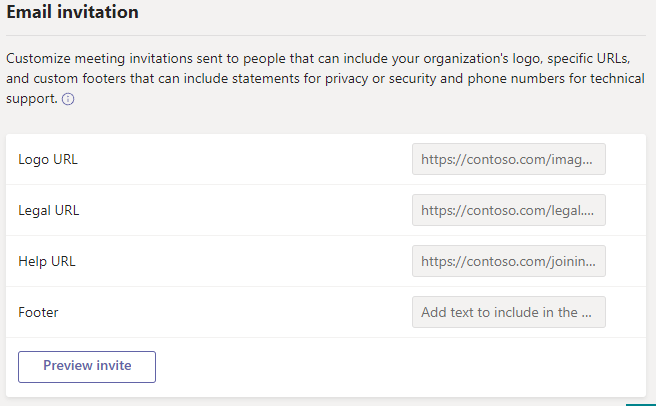Click the words "technical" in the description
This screenshot has width=656, height=406.
(618, 79)
